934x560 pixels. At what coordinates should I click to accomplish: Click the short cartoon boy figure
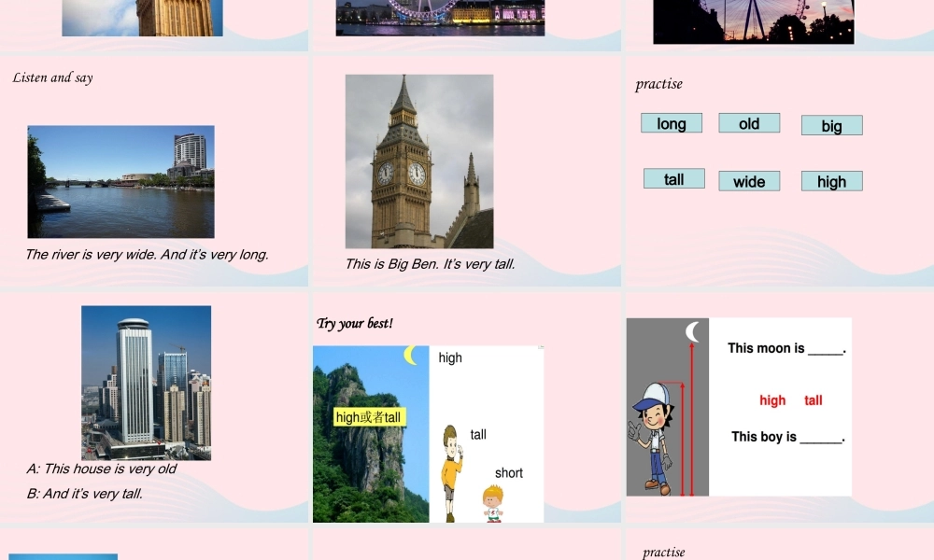click(493, 503)
